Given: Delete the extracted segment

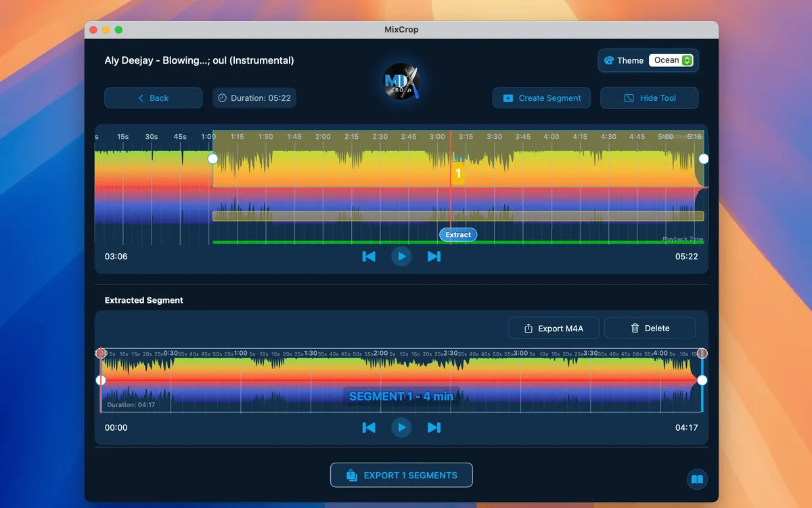Looking at the screenshot, I should pos(650,329).
